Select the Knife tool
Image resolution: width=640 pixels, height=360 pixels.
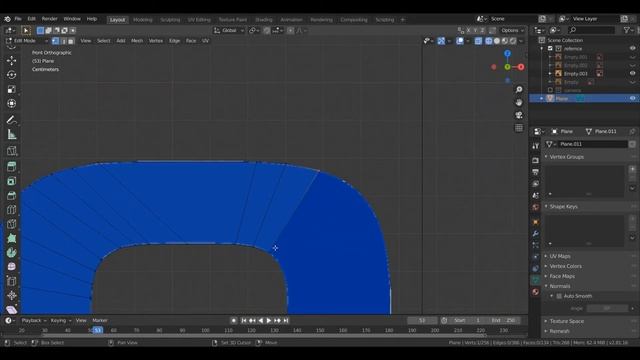pyautogui.click(x=11, y=224)
